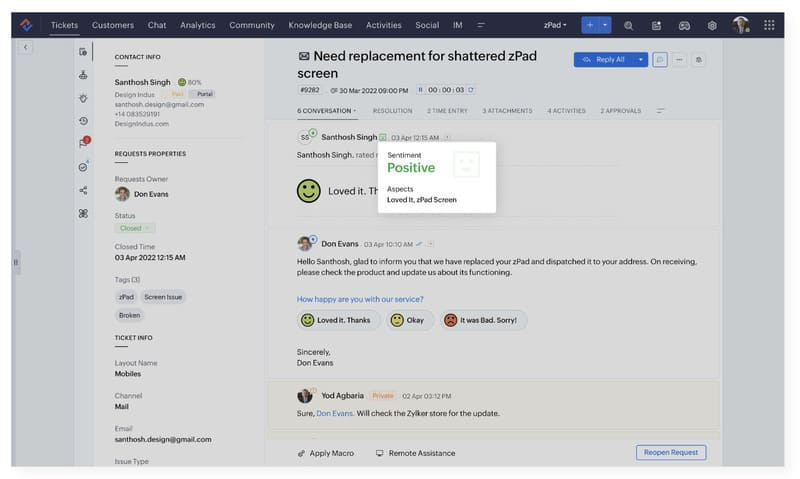
Task: Click the user profile avatar
Action: (x=740, y=24)
